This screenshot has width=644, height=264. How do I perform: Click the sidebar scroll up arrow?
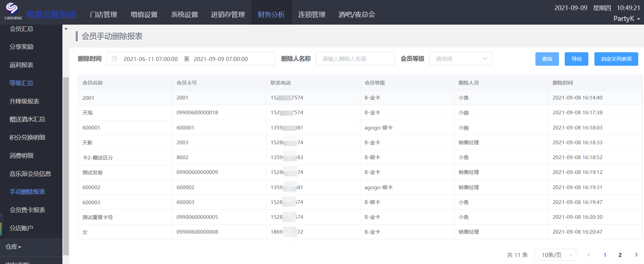(66, 29)
